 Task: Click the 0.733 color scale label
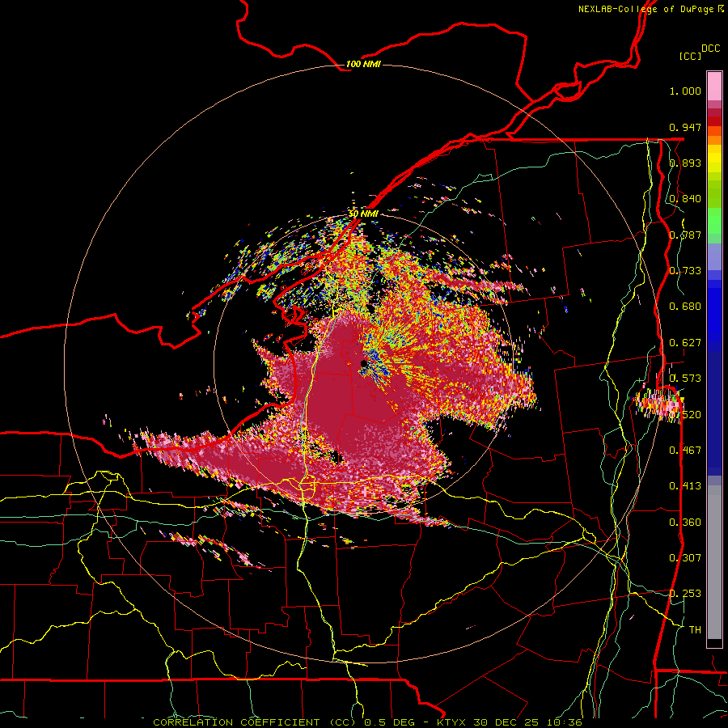pyautogui.click(x=685, y=271)
